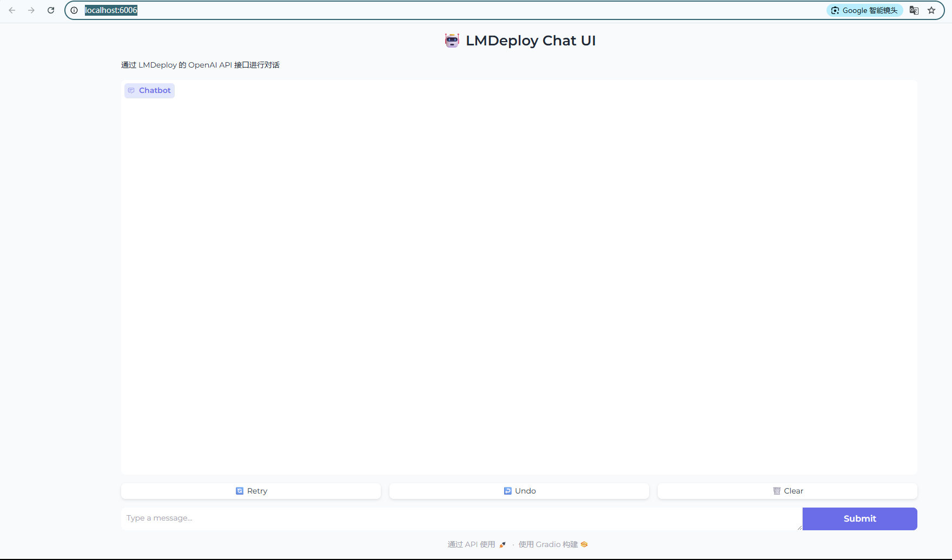Select the URL localhost:6006 in address bar
952x560 pixels.
coord(111,10)
